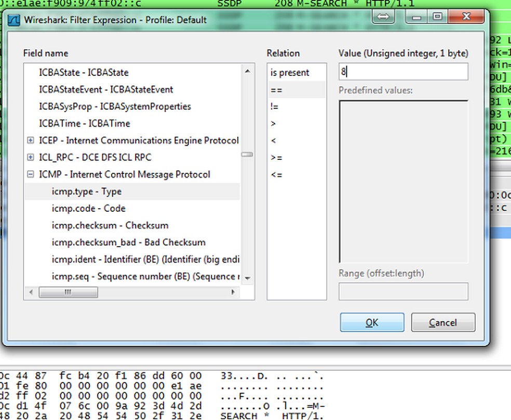
Task: Click horizontal scrollbar left arrow in field list
Action: [x=31, y=292]
